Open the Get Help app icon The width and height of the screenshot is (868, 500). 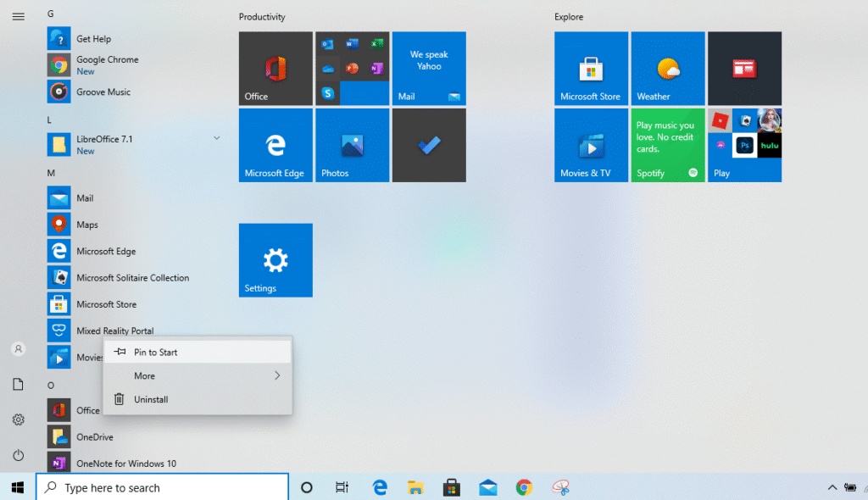pos(58,39)
